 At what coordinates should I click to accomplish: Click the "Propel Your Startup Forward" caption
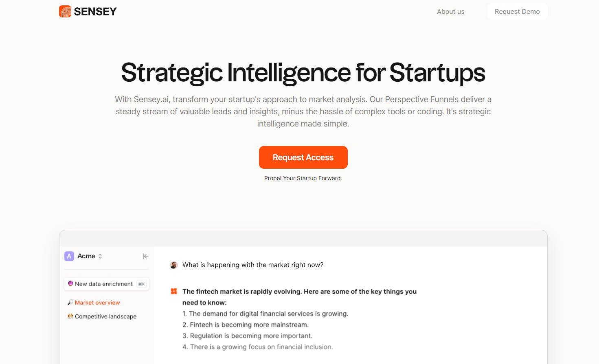(303, 178)
